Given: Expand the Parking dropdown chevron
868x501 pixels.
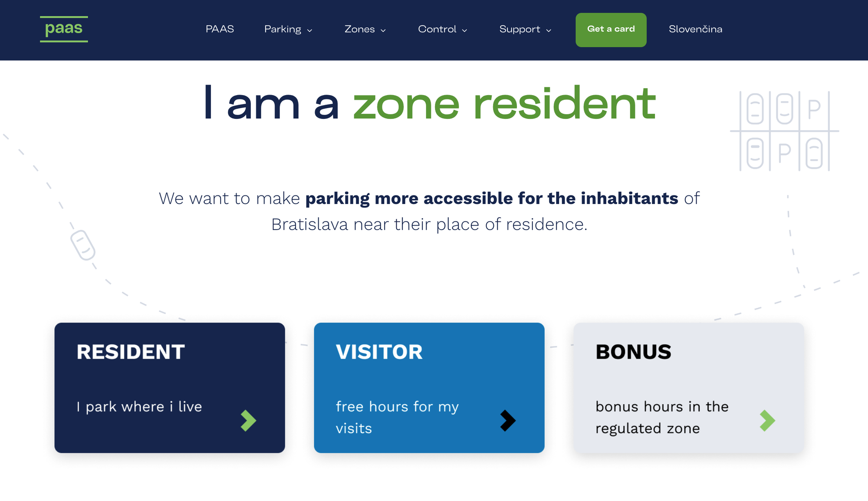Looking at the screenshot, I should pos(310,30).
